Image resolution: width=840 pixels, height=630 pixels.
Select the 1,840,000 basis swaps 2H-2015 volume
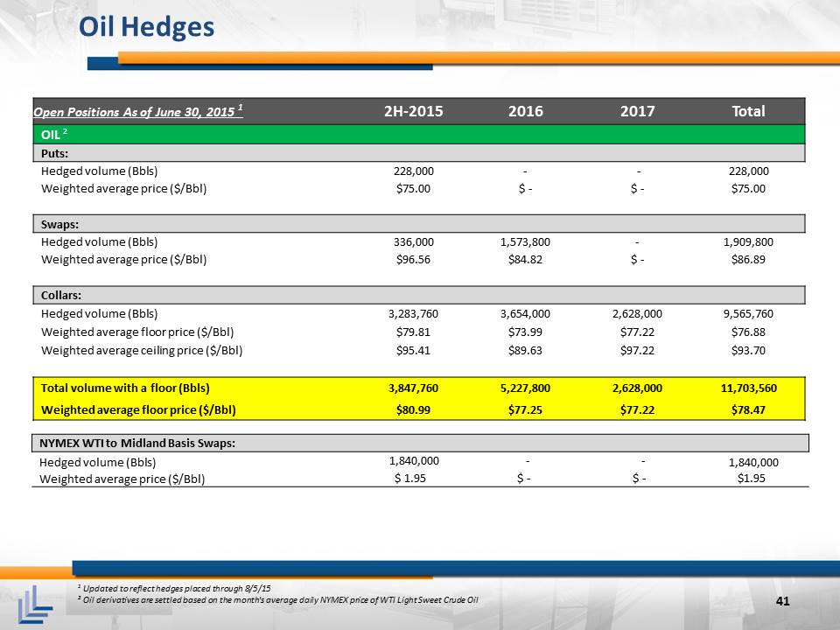(x=414, y=461)
